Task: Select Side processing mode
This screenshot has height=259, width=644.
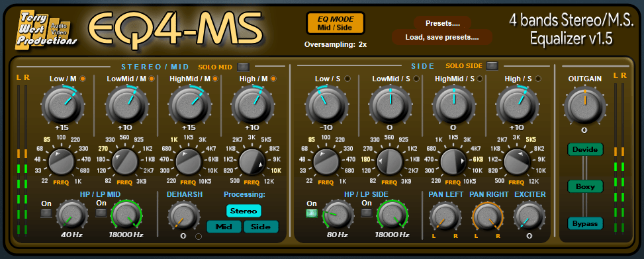Action: [x=261, y=227]
